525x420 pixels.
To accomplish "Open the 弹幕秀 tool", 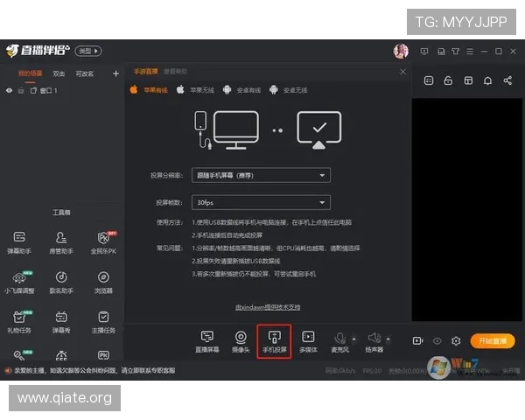I will pyautogui.click(x=61, y=322).
